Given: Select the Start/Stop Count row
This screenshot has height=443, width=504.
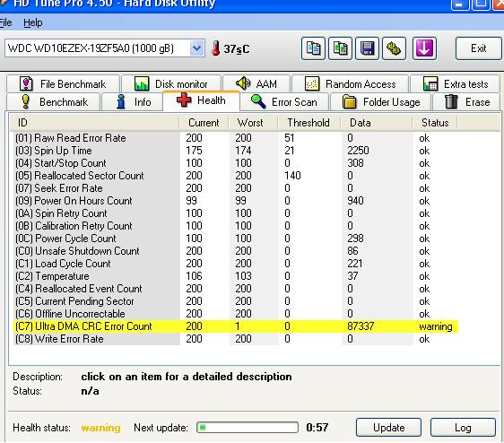Looking at the screenshot, I should click(236, 163).
